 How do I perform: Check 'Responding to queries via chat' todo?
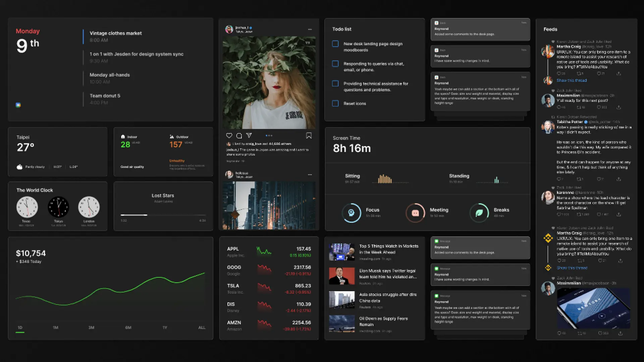tap(335, 64)
